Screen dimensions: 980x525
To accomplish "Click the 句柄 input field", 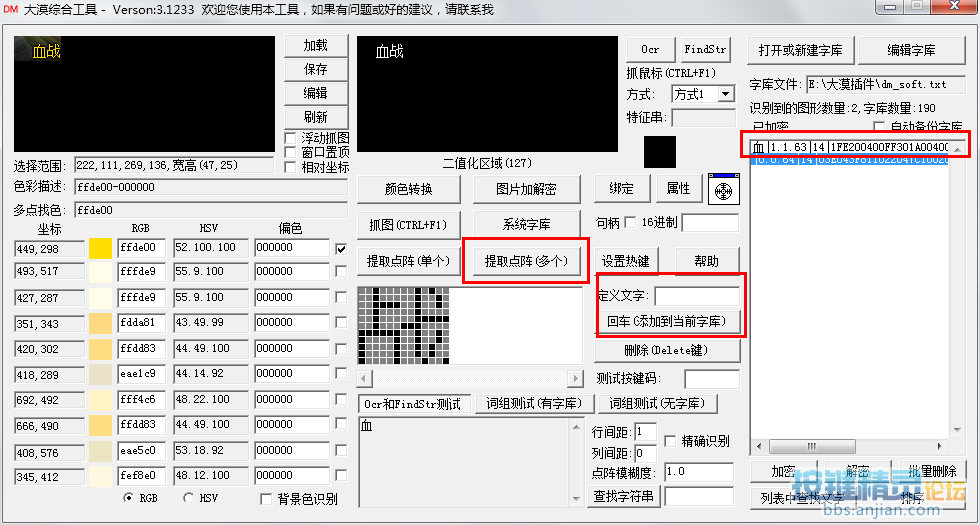I will tap(710, 222).
